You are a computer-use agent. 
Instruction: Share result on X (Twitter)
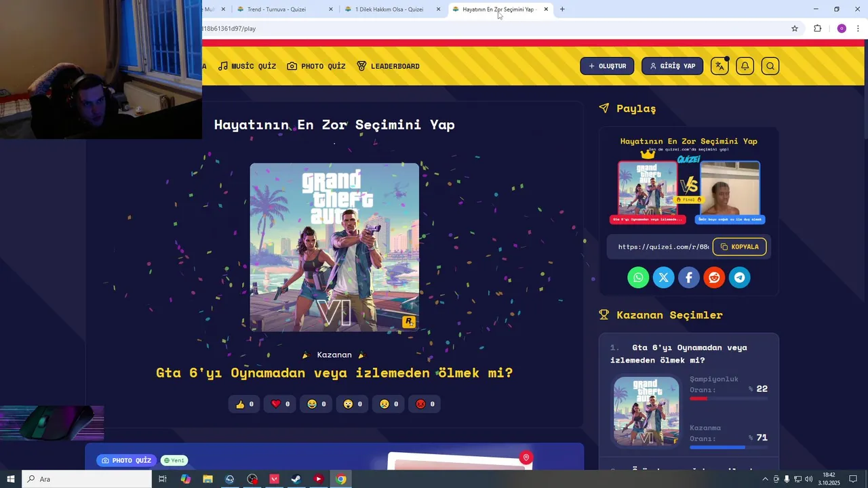click(663, 277)
